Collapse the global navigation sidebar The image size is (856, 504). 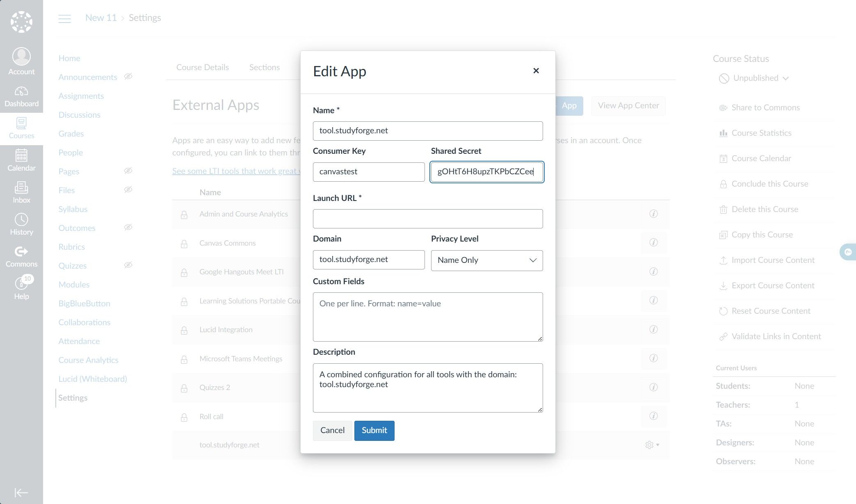tap(21, 492)
